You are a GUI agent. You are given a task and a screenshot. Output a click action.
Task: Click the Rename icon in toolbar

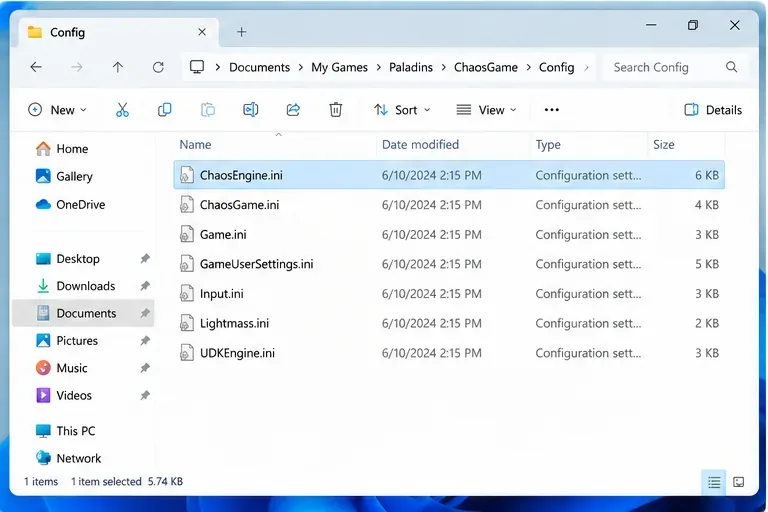click(x=250, y=110)
